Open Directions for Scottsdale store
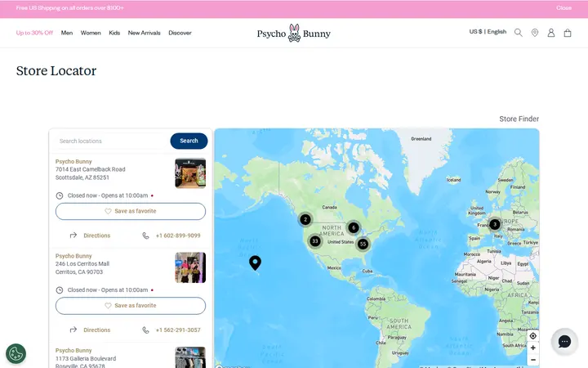Viewport: 588px width, 368px height. [96, 236]
